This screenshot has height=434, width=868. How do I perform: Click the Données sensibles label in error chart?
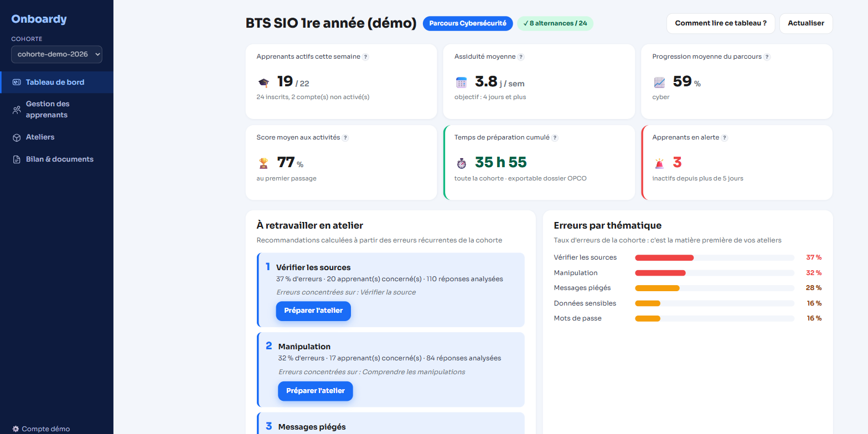tap(585, 303)
